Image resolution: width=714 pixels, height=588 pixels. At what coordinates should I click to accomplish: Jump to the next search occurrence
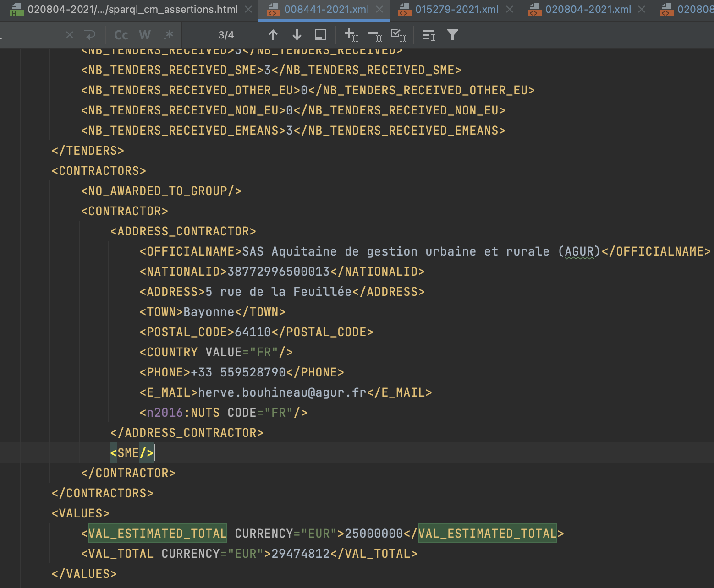[297, 34]
